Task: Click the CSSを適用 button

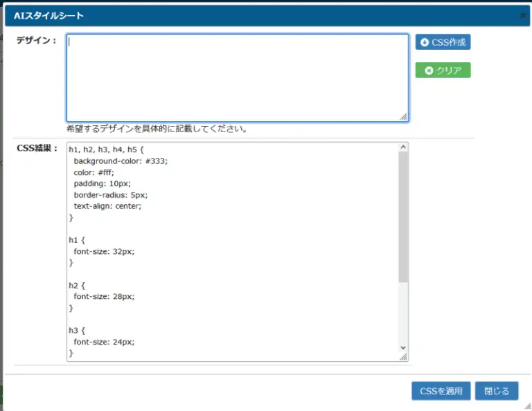Action: coord(441,391)
